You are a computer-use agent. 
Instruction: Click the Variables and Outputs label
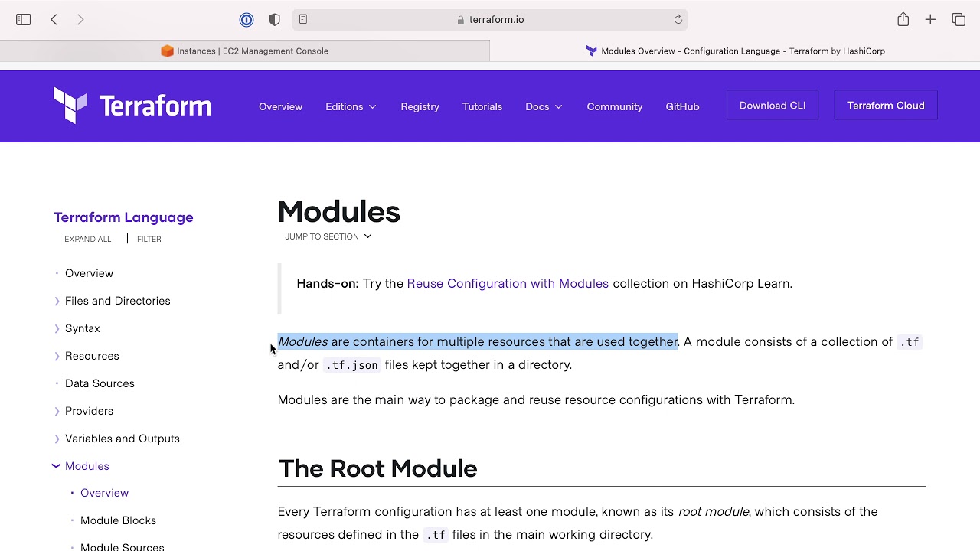pyautogui.click(x=122, y=439)
